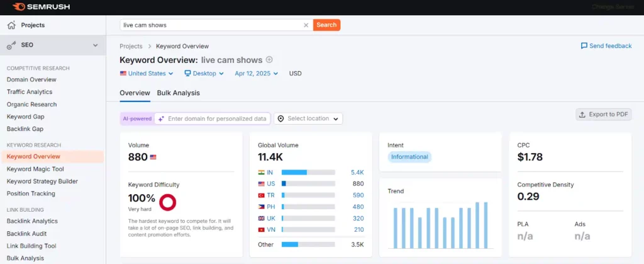Click the UK flag in Global Volume list
The height and width of the screenshot is (264, 644).
coord(261,219)
